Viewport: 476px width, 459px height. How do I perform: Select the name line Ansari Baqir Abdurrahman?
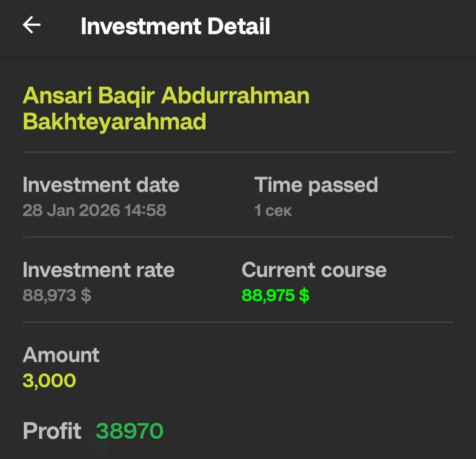click(x=166, y=96)
